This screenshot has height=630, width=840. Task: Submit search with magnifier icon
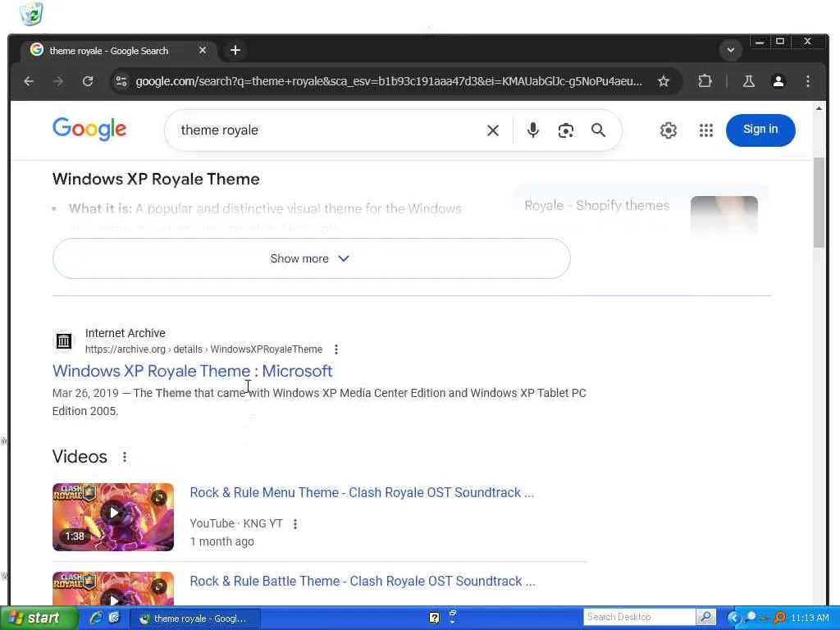click(598, 130)
